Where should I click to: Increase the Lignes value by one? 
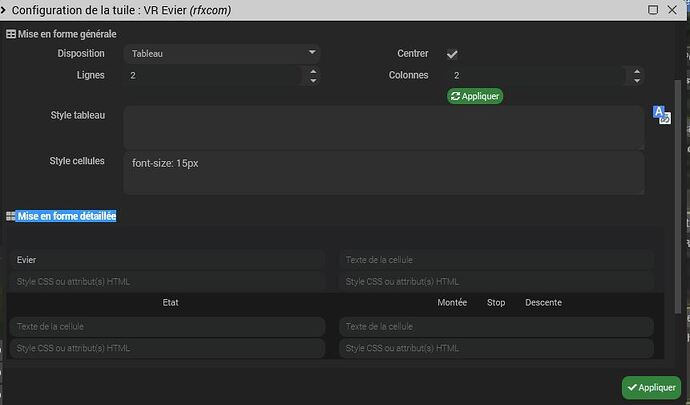coord(313,70)
